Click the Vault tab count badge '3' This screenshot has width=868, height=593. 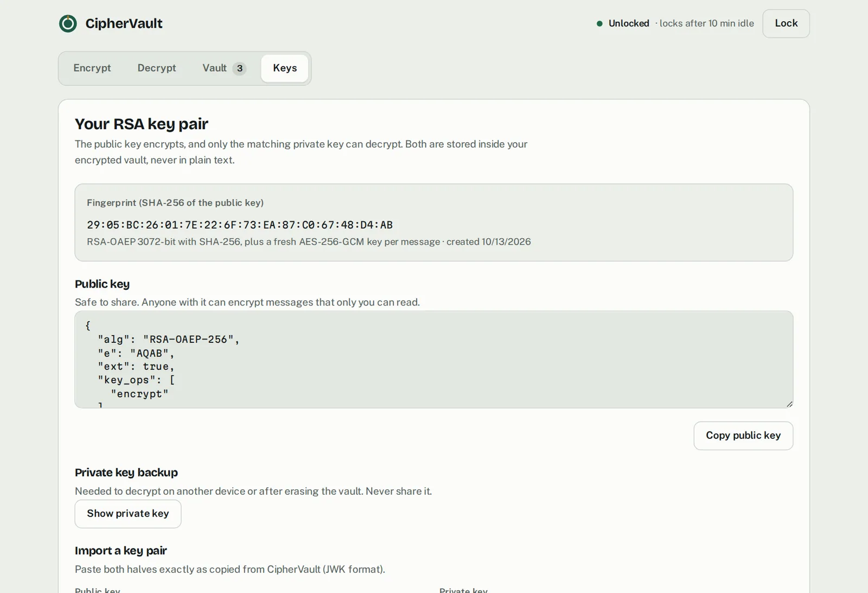tap(239, 68)
